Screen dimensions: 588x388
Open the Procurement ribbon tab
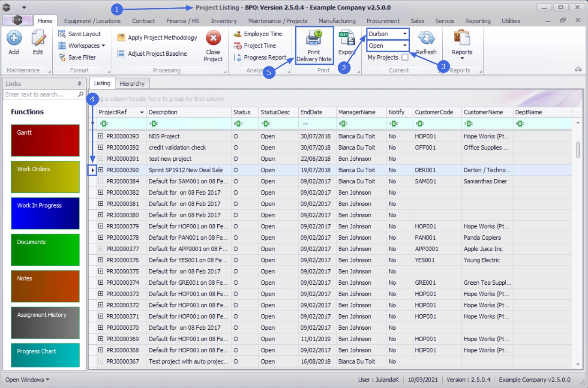[x=383, y=21]
